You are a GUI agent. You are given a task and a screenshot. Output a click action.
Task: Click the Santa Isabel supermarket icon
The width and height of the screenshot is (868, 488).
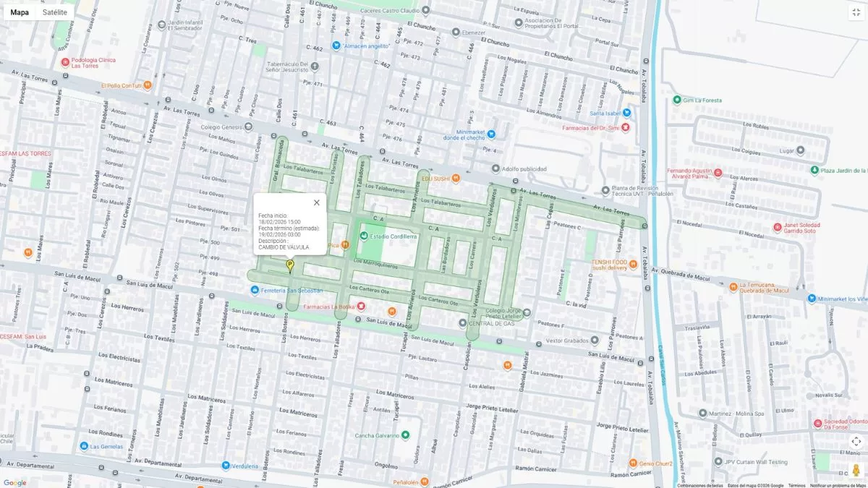626,113
